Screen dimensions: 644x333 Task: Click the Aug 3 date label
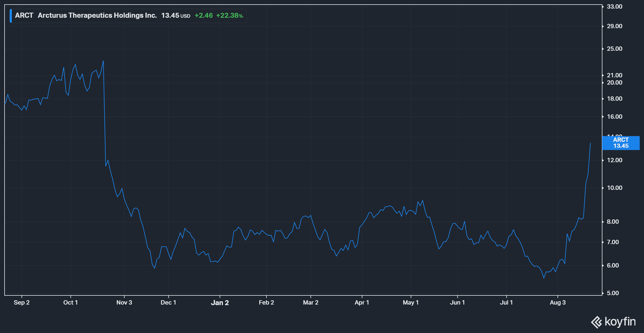[x=558, y=303]
